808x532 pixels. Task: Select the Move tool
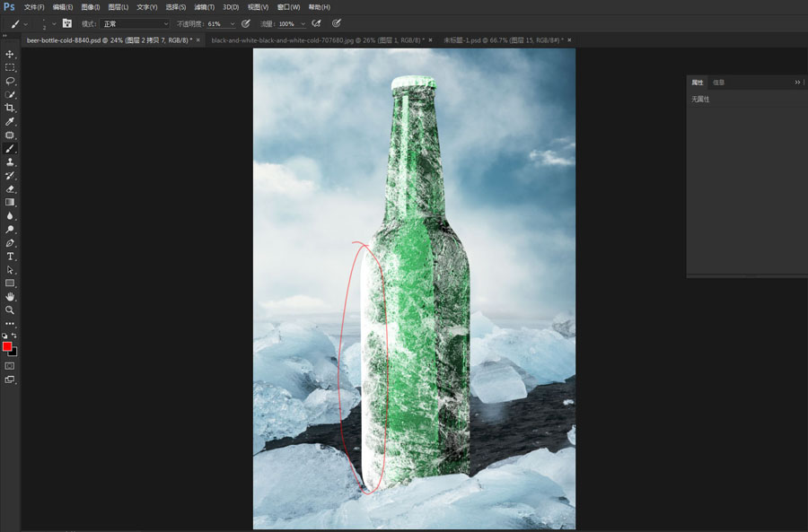[x=11, y=54]
